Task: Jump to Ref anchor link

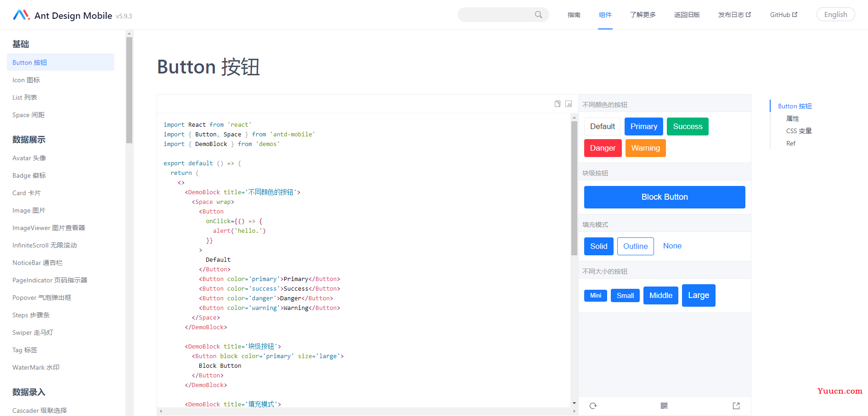Action: 791,143
